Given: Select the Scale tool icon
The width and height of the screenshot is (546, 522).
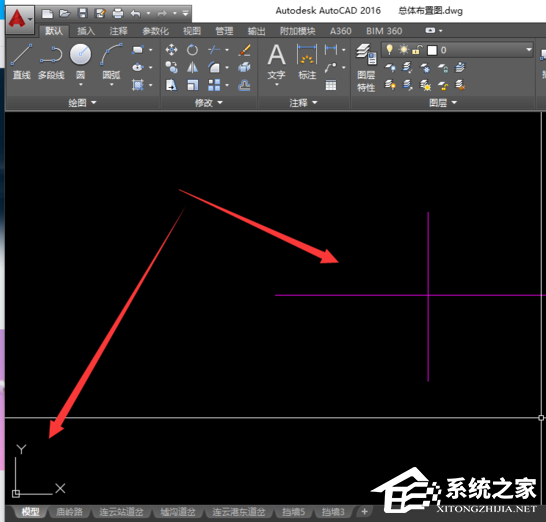Looking at the screenshot, I should point(192,85).
